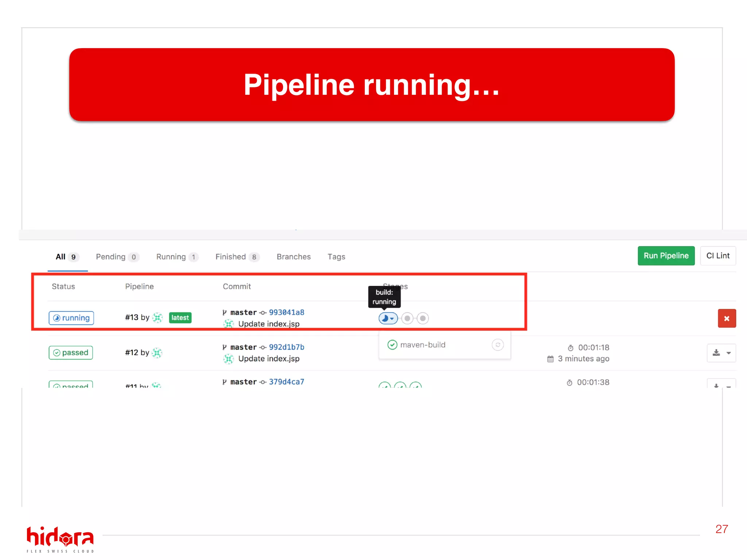The height and width of the screenshot is (560, 747).
Task: Click the 3 minutes ago timestamp
Action: pyautogui.click(x=584, y=359)
